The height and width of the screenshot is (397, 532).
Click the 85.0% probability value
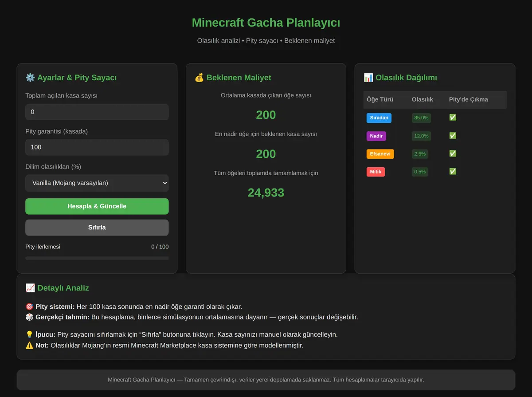pos(421,118)
